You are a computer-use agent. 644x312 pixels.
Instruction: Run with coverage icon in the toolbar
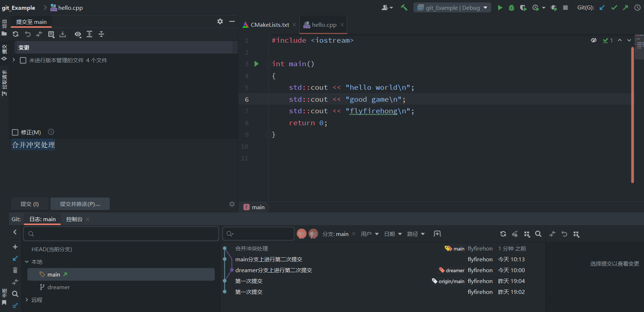pyautogui.click(x=523, y=8)
